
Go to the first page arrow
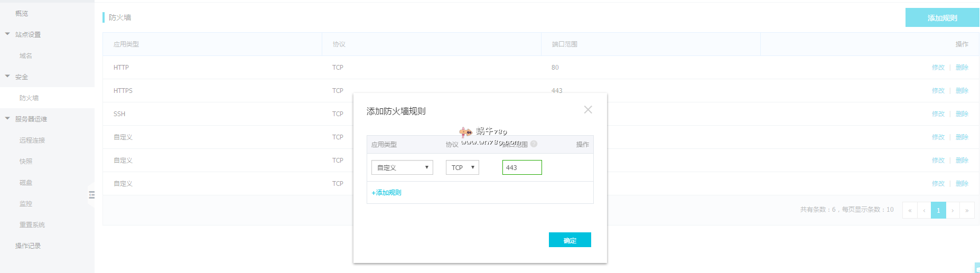pos(910,210)
